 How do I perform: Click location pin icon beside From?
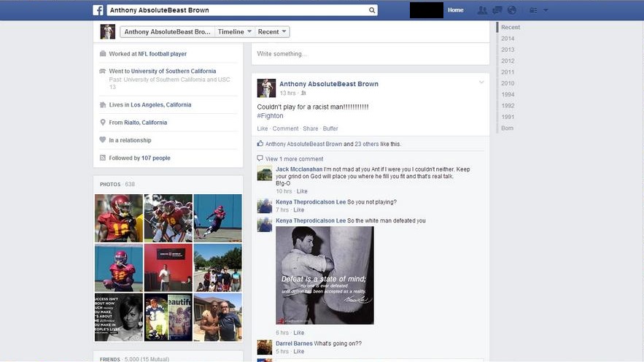[x=103, y=122]
